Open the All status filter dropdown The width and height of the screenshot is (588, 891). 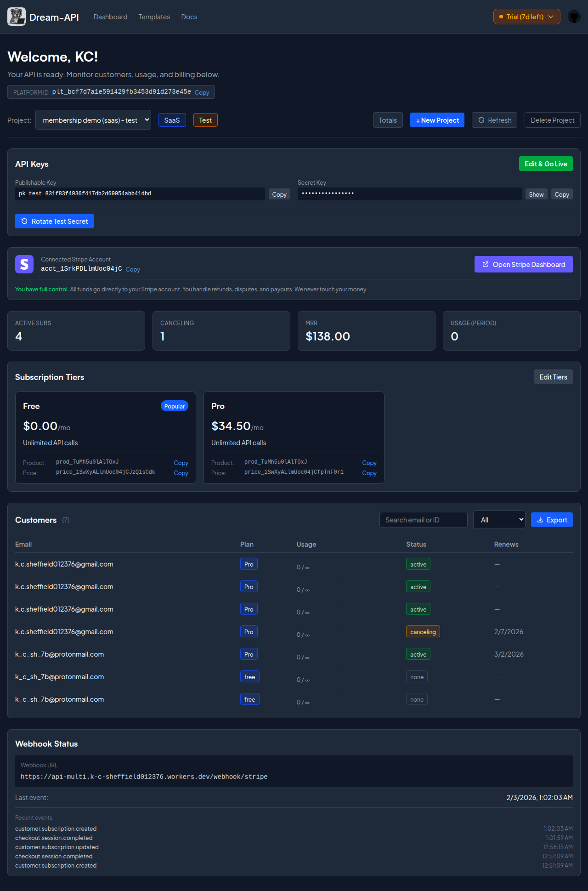pyautogui.click(x=499, y=520)
